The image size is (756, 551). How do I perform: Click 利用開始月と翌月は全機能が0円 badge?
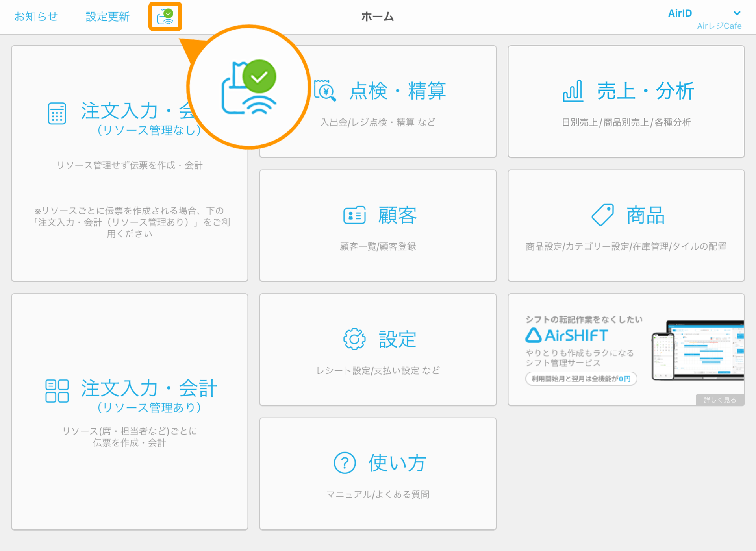point(581,379)
